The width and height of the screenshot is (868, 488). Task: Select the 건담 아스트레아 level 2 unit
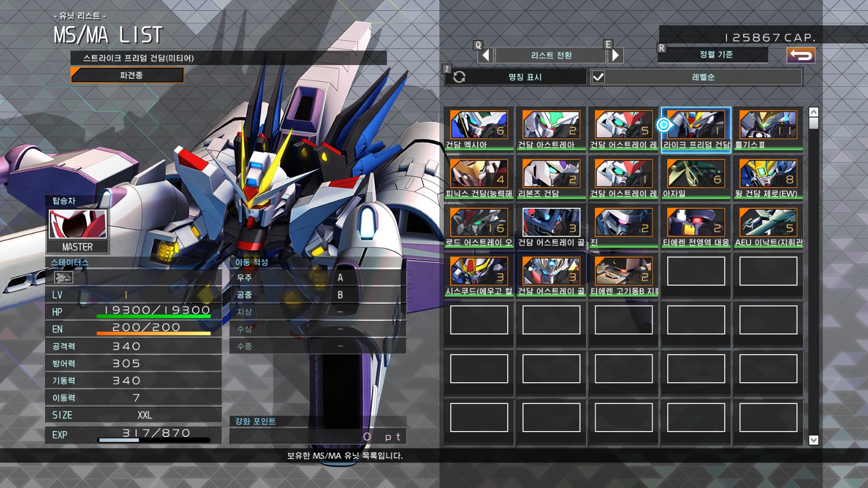tap(551, 130)
